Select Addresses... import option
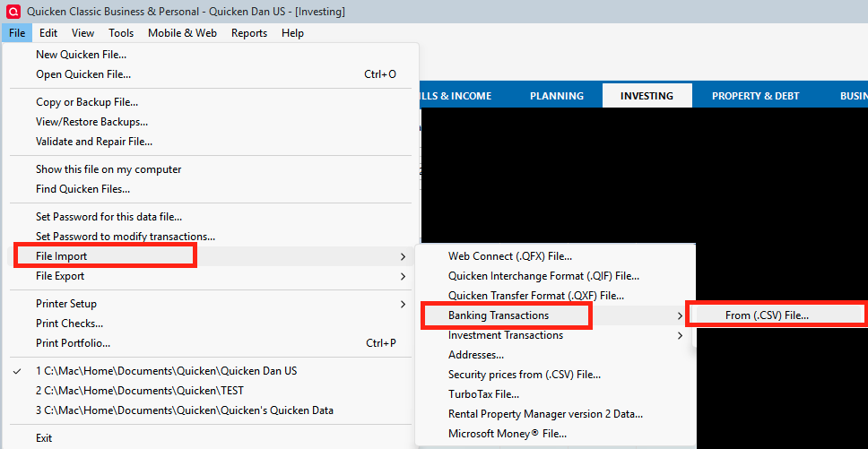The image size is (868, 449). coord(555,355)
